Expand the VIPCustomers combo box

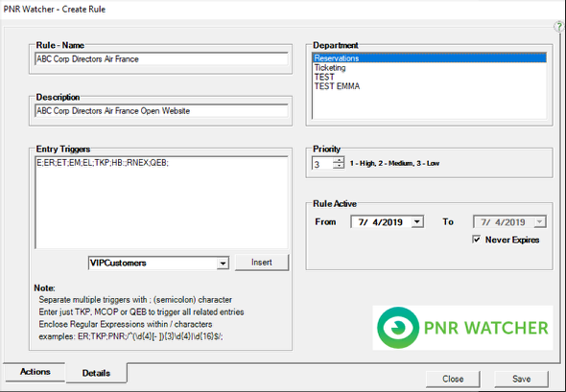click(223, 264)
